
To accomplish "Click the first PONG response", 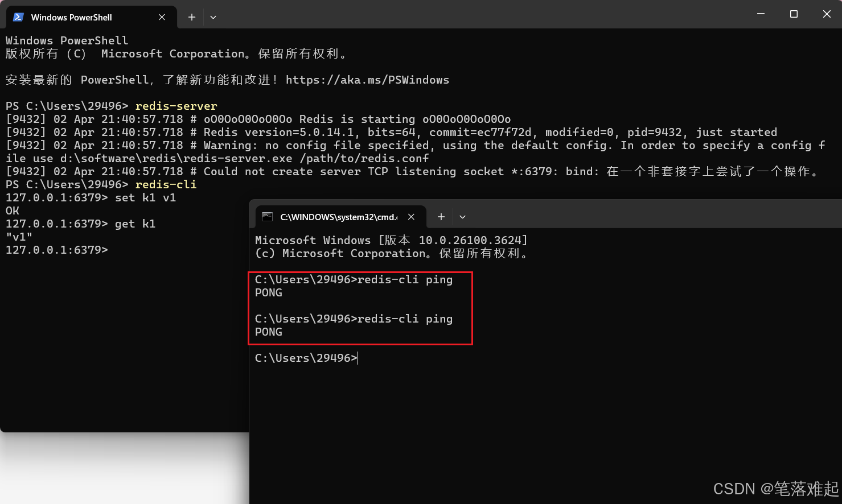I will [x=269, y=292].
